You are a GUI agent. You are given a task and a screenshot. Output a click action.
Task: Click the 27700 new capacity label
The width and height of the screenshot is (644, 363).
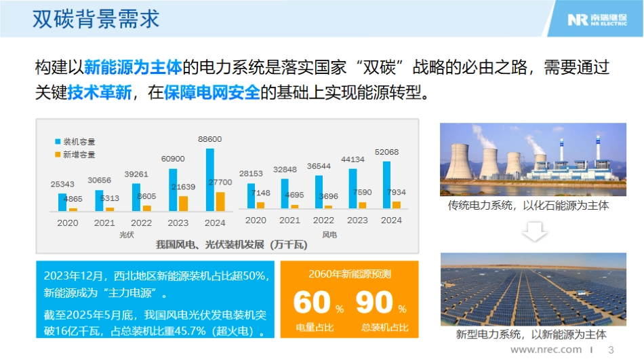[x=220, y=182]
